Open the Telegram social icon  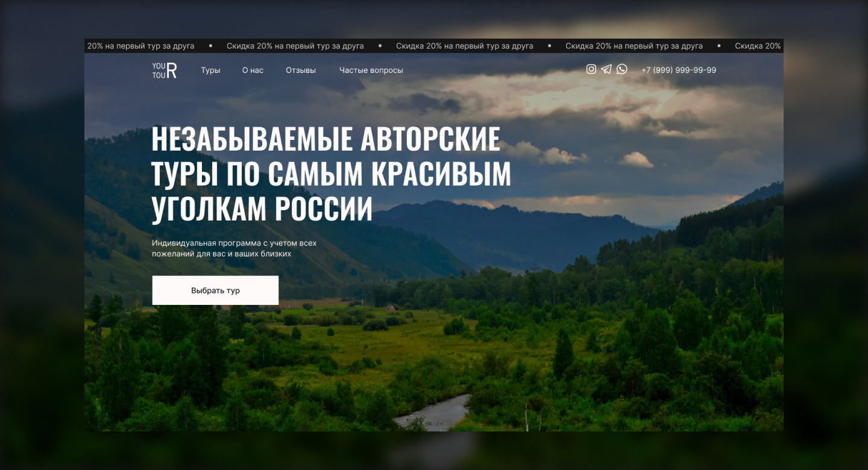606,69
